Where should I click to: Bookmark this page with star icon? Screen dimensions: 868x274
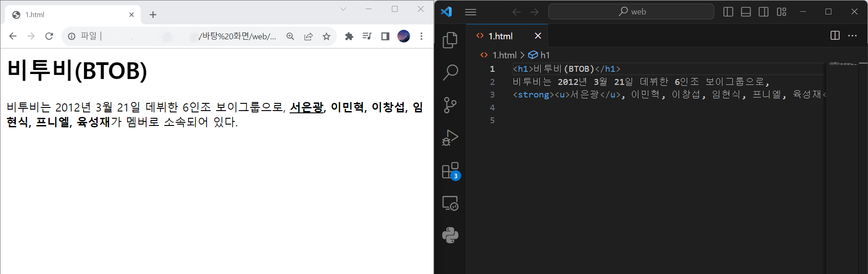pos(326,37)
